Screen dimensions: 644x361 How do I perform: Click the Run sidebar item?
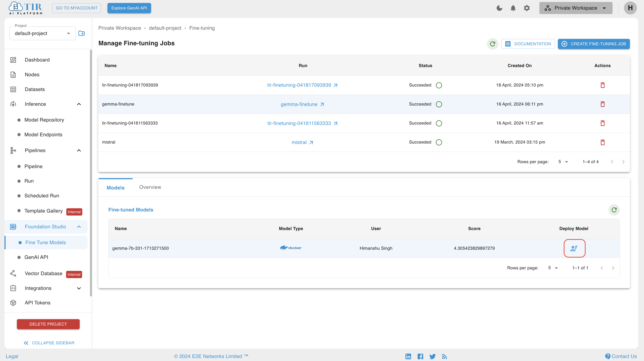click(29, 181)
